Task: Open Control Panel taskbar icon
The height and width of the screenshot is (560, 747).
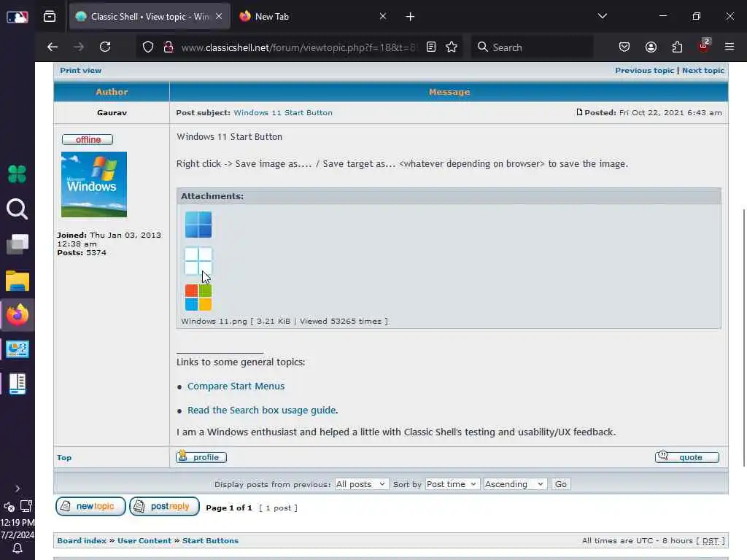Action: (x=18, y=349)
